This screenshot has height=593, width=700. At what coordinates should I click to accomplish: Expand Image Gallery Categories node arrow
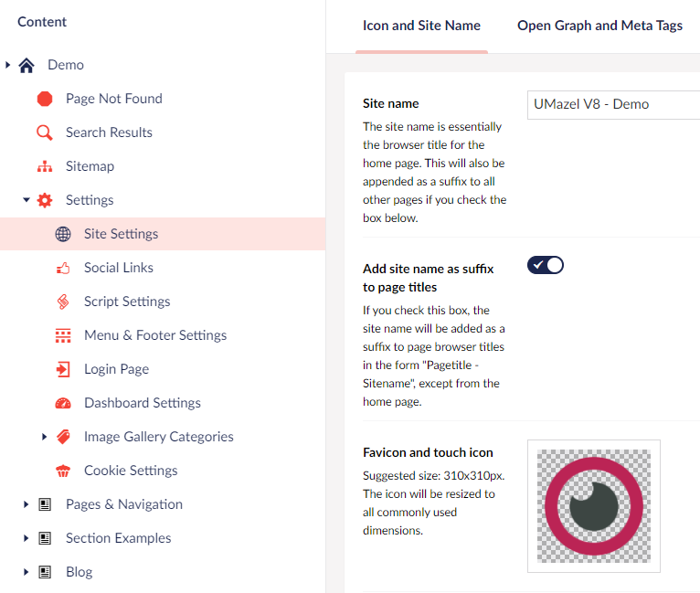point(45,437)
